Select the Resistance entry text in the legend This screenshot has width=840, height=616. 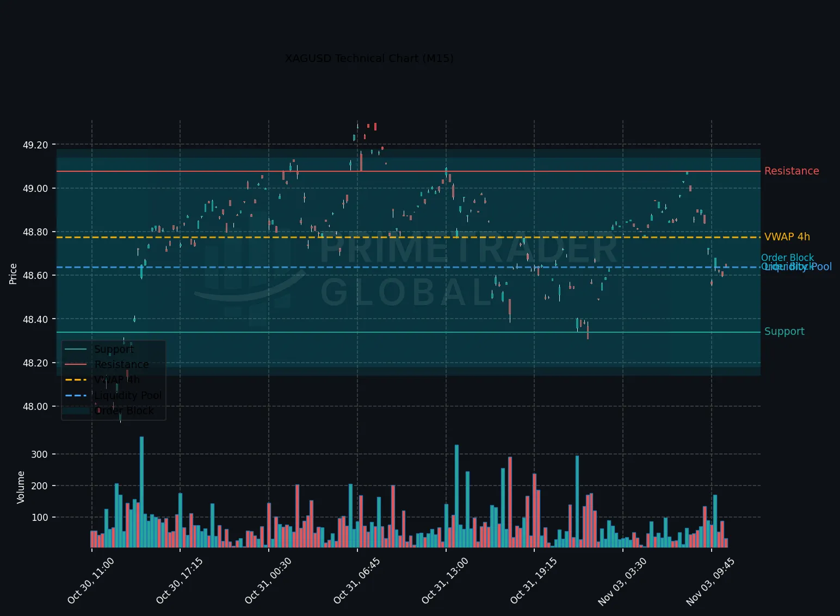pyautogui.click(x=121, y=365)
